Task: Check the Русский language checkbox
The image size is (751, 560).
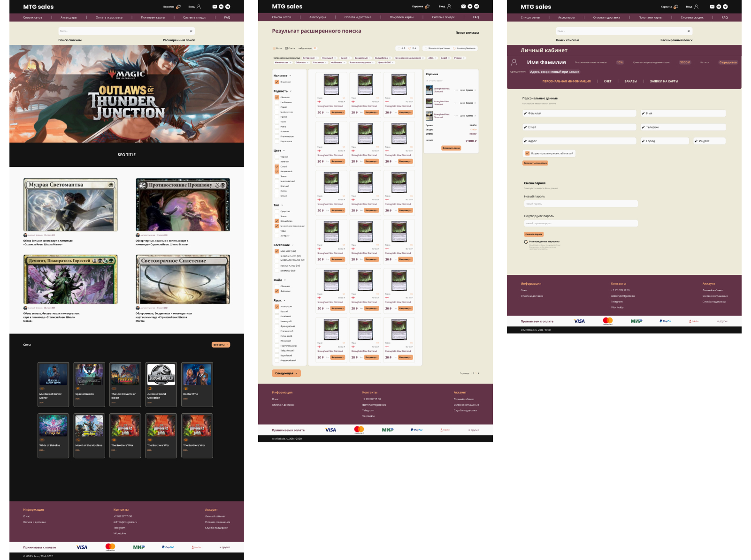Action: 277,311
